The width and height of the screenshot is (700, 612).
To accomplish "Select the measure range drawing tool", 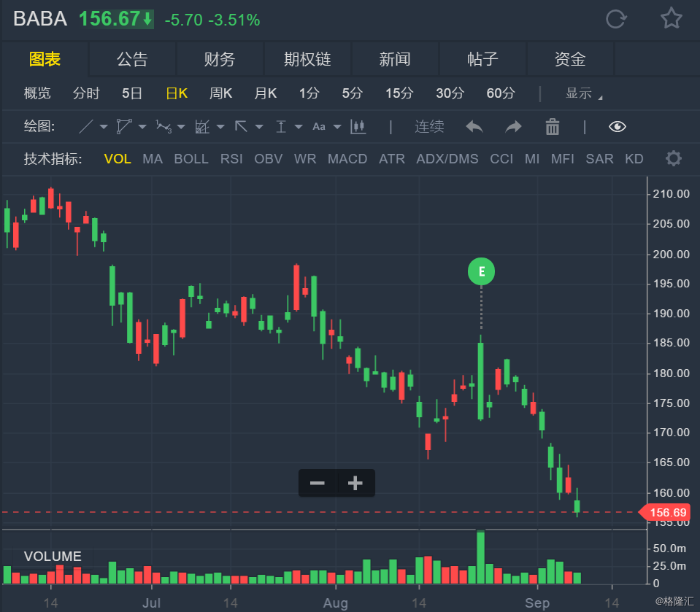I will [x=281, y=127].
